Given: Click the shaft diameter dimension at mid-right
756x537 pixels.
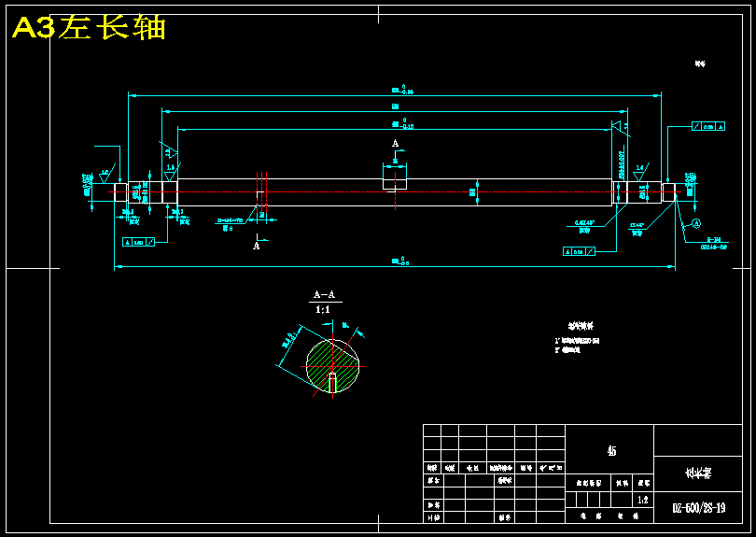Looking at the screenshot, I should tap(472, 192).
